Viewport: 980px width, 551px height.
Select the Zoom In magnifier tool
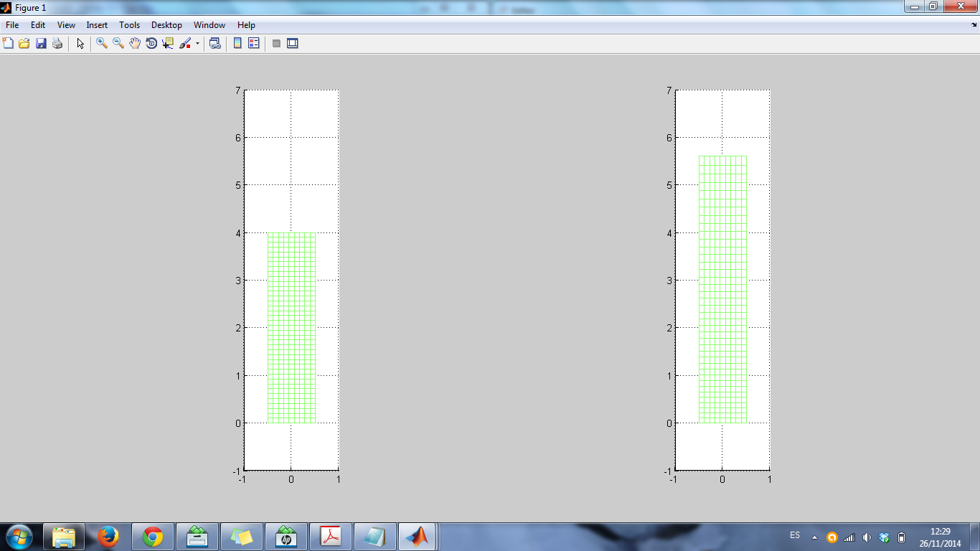102,44
